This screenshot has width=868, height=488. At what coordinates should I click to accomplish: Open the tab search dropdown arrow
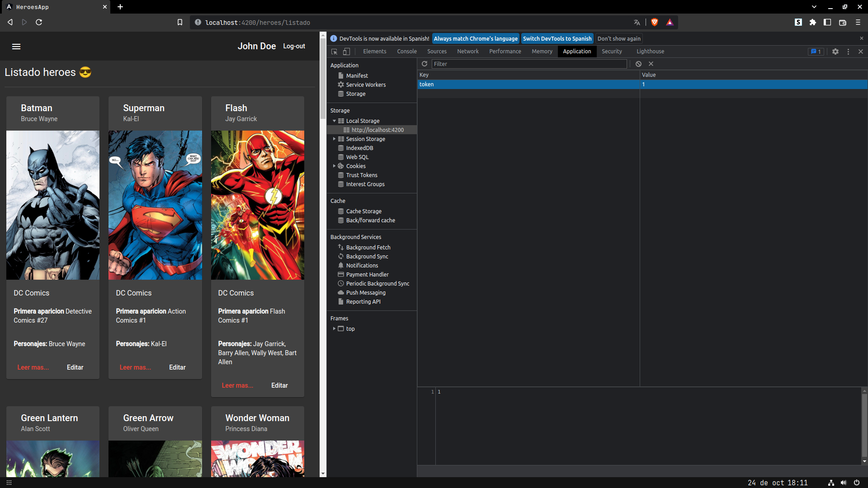814,7
